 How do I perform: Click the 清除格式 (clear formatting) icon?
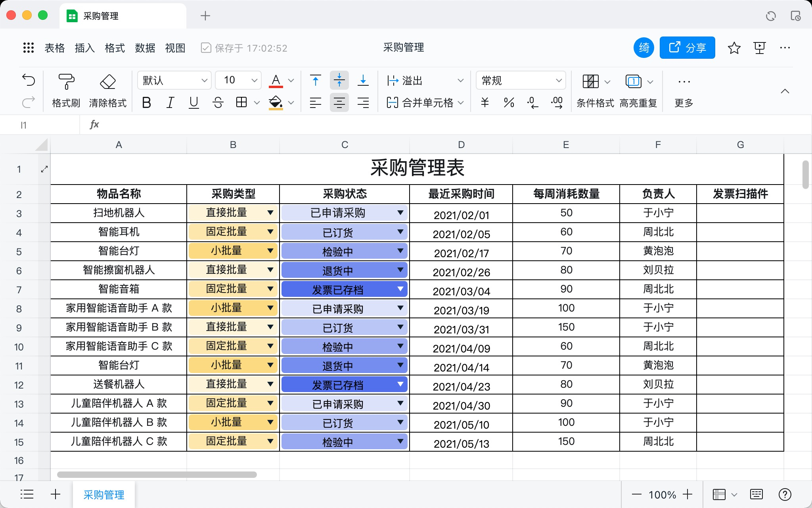point(108,90)
